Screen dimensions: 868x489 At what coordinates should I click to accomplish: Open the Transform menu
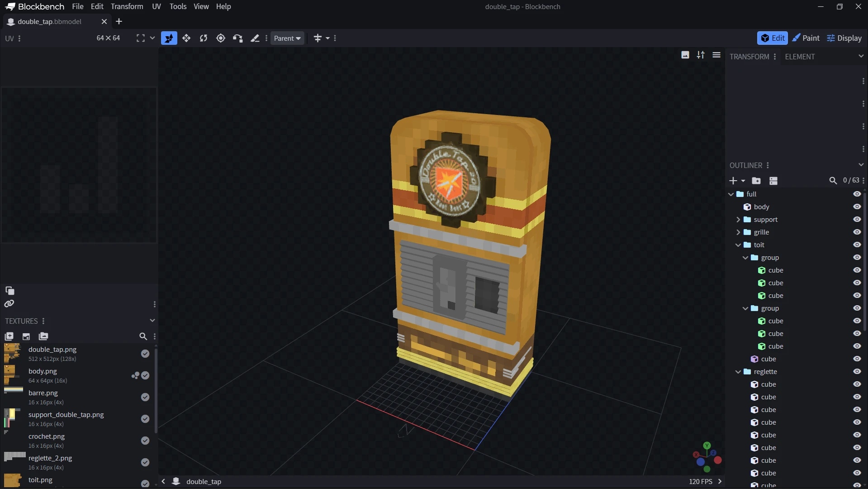127,6
